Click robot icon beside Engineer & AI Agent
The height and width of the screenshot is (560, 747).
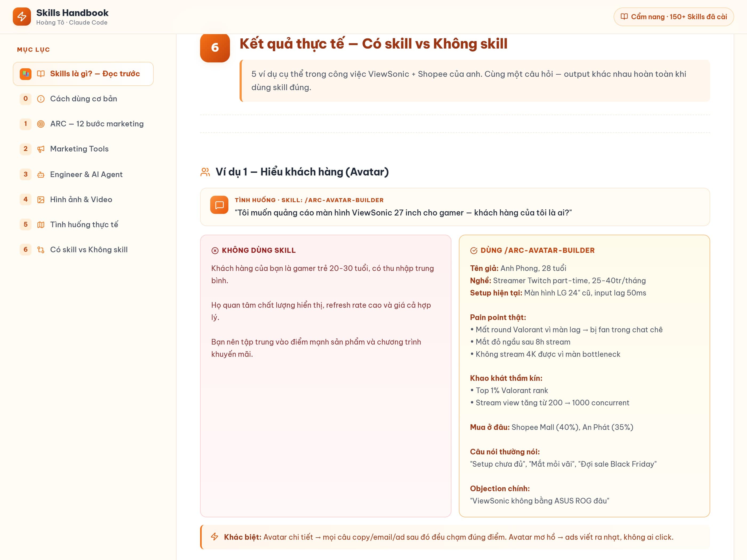click(41, 174)
